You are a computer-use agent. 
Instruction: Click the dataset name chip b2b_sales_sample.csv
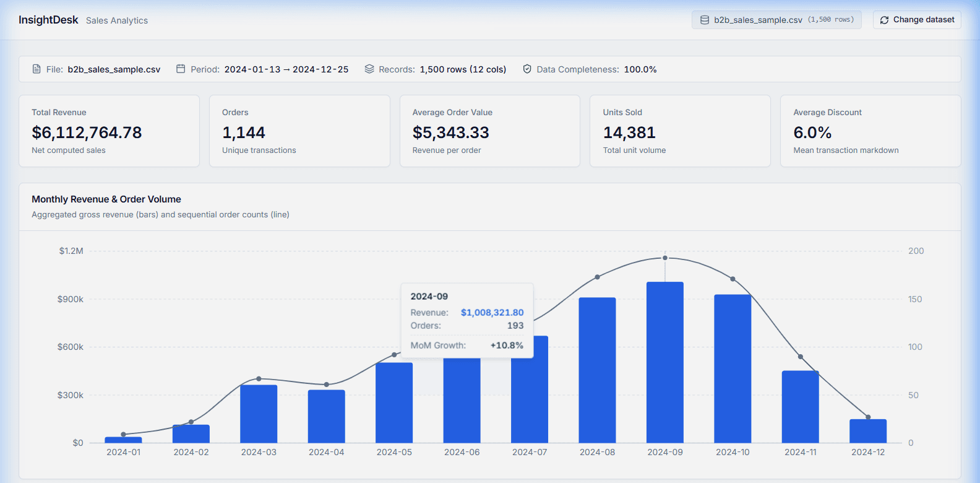(776, 20)
